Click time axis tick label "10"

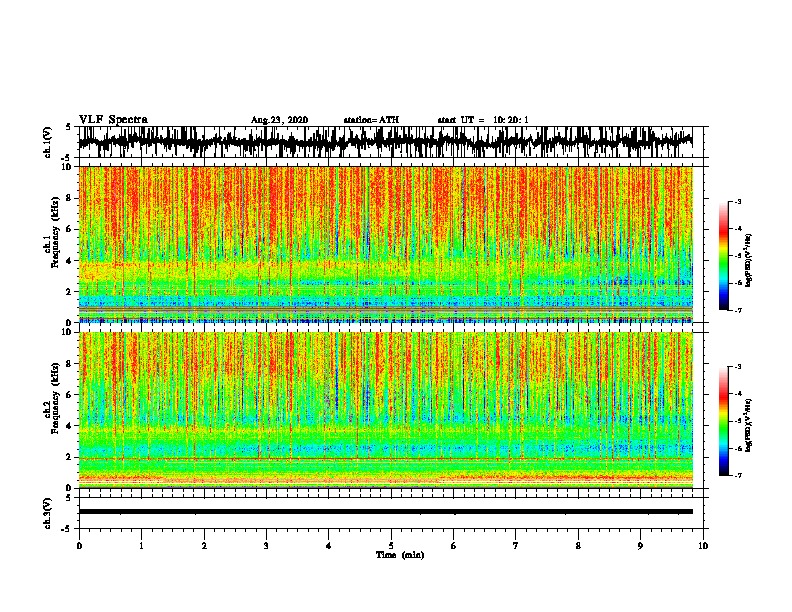[x=703, y=546]
